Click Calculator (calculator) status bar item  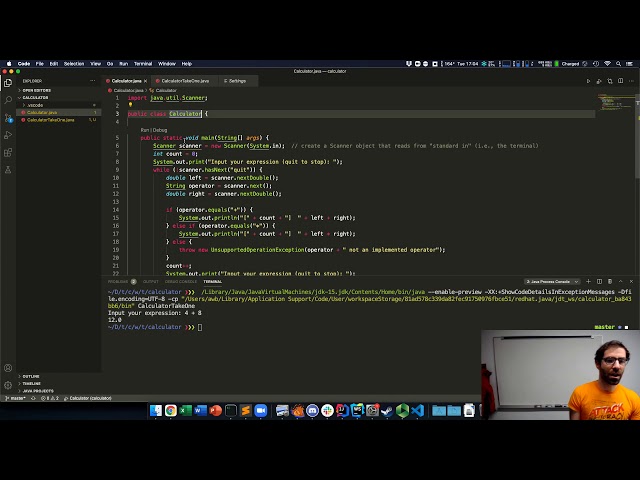pos(88,398)
